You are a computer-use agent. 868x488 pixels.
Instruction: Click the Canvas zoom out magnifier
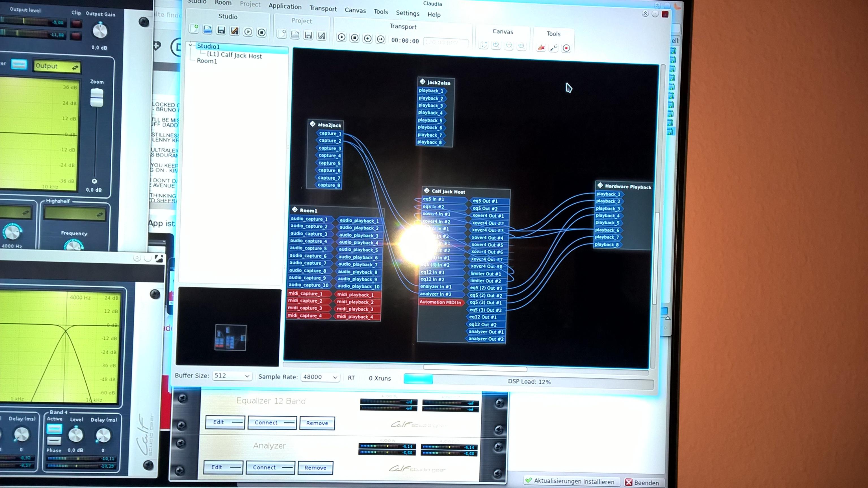[x=509, y=45]
